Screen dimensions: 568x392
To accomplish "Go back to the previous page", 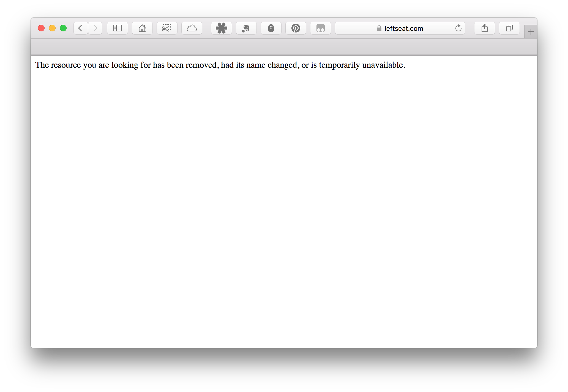I will (x=81, y=28).
